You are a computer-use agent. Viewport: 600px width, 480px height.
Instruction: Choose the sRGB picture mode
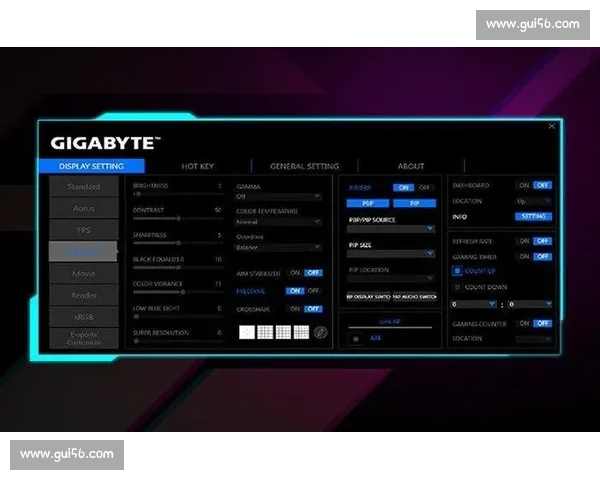click(x=84, y=317)
